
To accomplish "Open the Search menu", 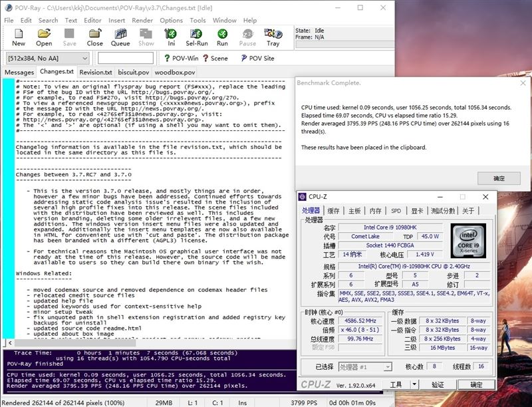I will 48,21.
